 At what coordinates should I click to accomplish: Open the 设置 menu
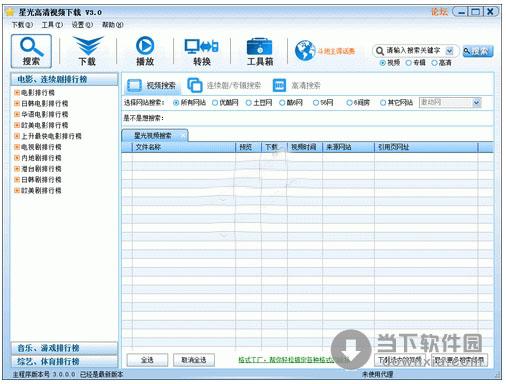(82, 25)
